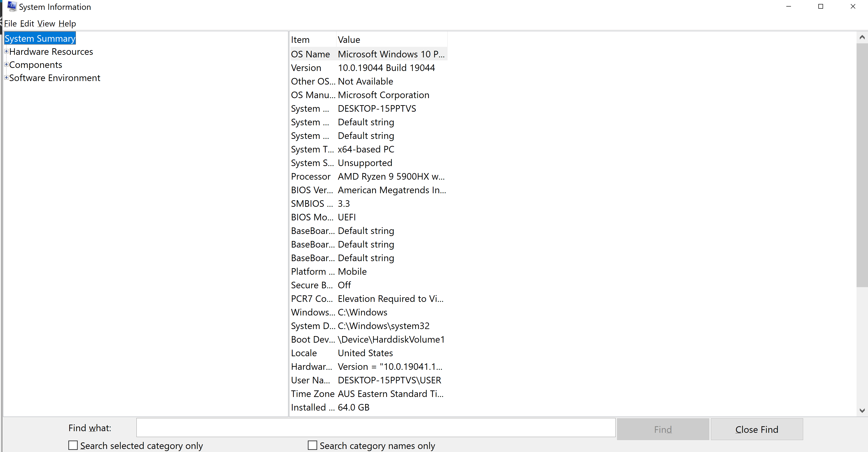Enable Search selected category only checkbox
Screen dimensions: 868x452
[73, 445]
